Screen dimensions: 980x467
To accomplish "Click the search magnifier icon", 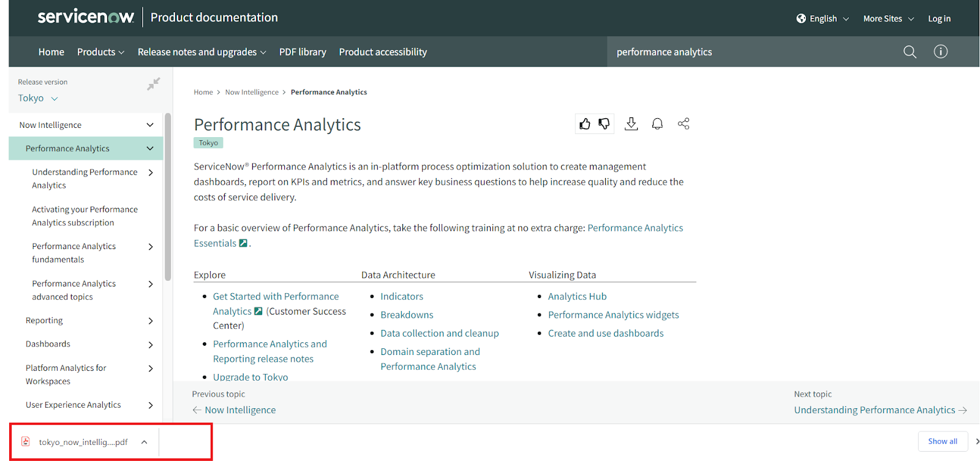I will [910, 52].
